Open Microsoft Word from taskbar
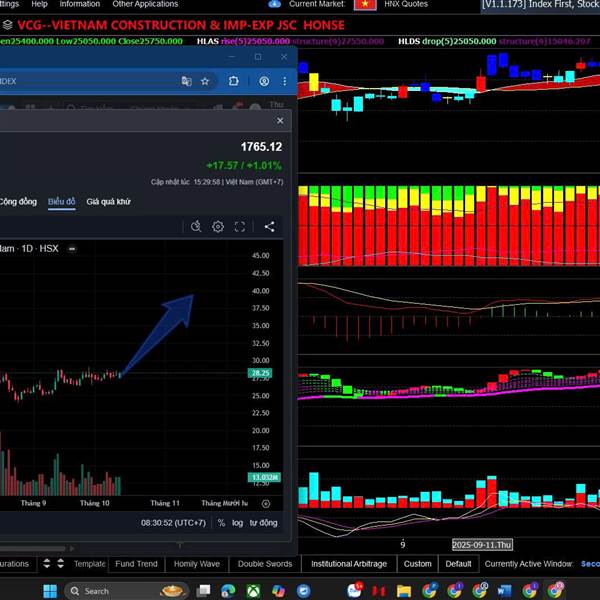The height and width of the screenshot is (600, 600). 504,591
